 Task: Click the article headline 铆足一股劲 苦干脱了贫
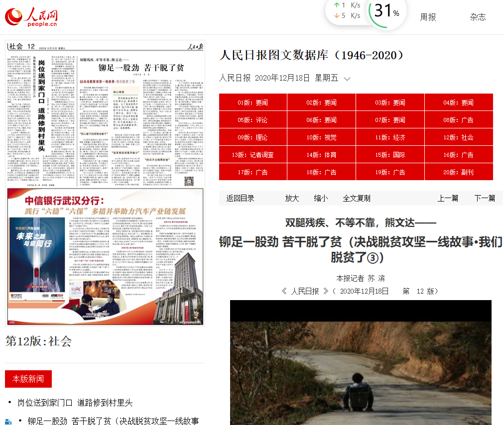coord(361,250)
